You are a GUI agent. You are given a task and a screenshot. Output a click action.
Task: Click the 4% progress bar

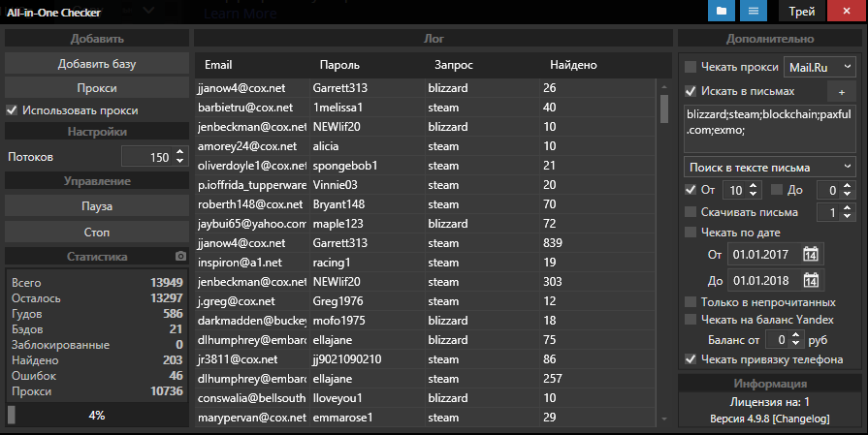click(97, 415)
